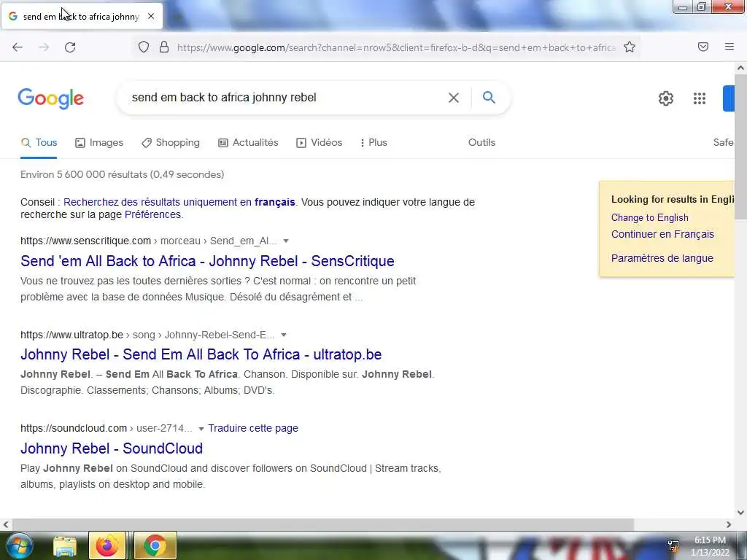Viewport: 747px width, 560px height.
Task: Submit search with magnifier icon
Action: pos(489,97)
